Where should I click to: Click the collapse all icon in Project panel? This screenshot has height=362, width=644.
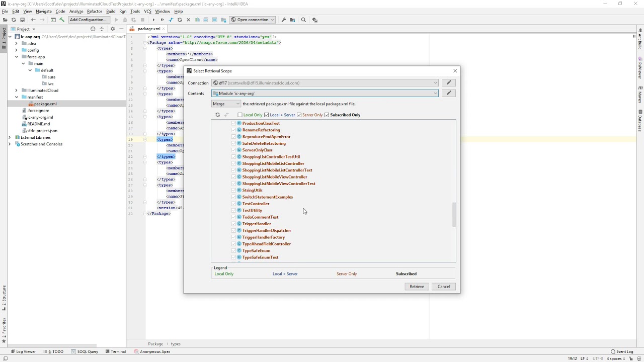102,29
